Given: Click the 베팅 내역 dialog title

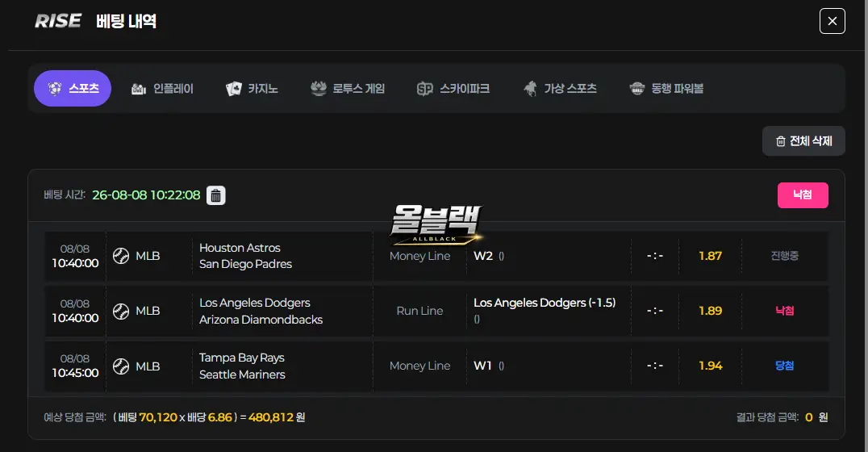Looking at the screenshot, I should [126, 21].
